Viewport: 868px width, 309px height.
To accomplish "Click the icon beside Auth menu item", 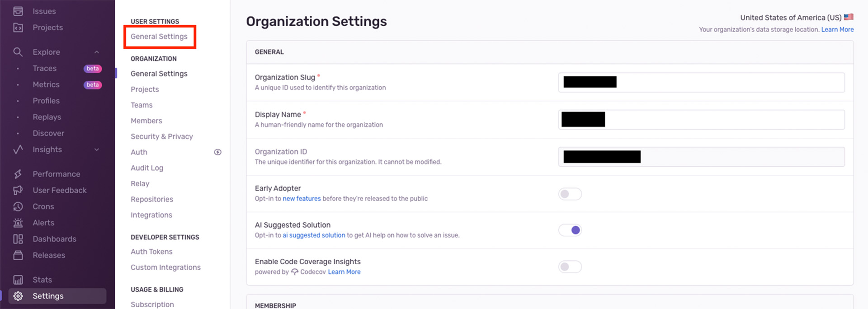I will click(x=217, y=152).
